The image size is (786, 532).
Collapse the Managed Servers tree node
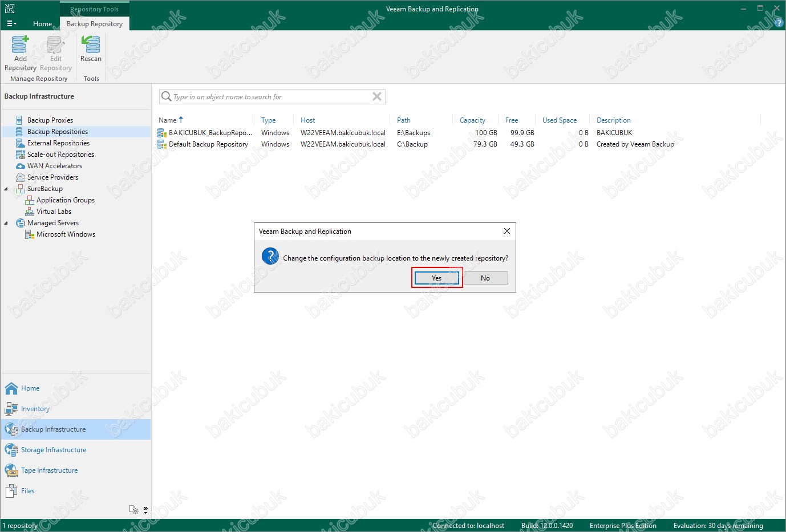[x=6, y=223]
